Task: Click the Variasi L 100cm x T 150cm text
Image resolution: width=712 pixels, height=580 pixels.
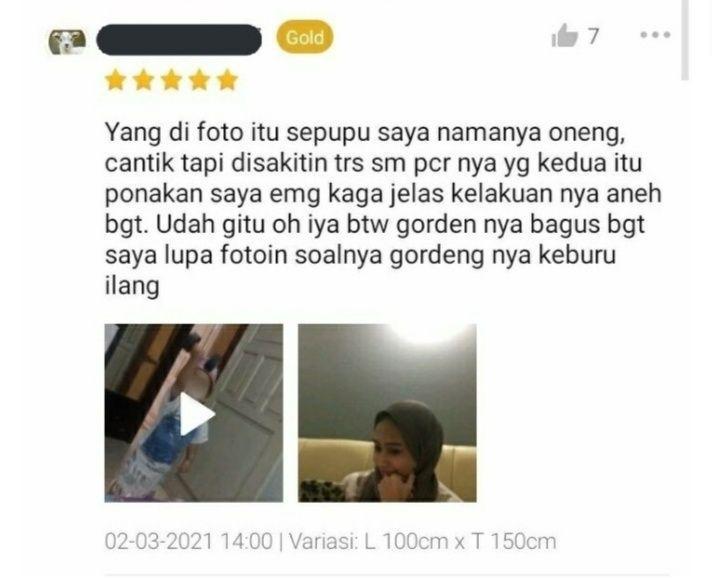Action: [422, 541]
